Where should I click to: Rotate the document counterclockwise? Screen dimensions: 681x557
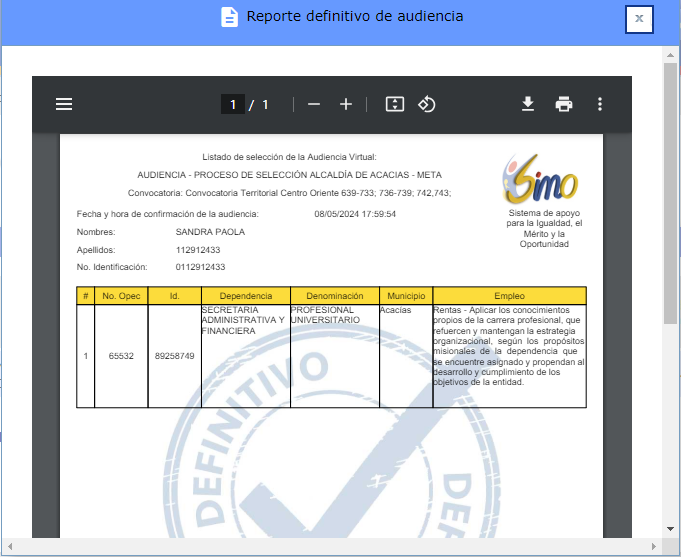[x=426, y=104]
